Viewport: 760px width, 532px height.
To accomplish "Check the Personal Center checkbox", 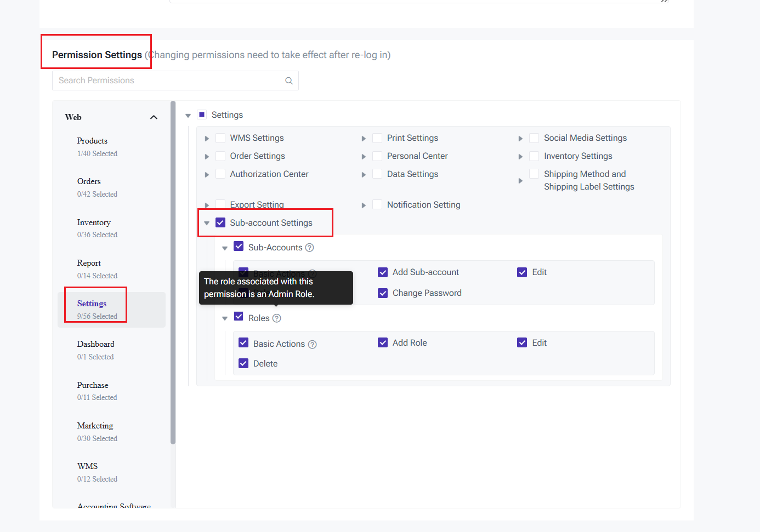I will point(377,156).
